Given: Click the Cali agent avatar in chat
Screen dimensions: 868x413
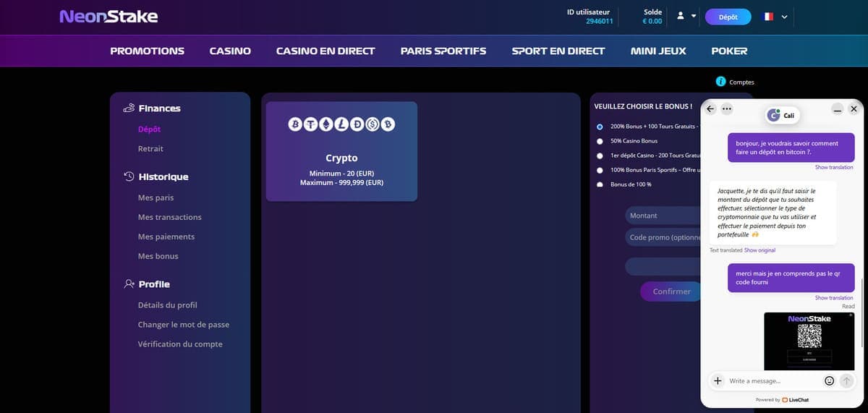Looking at the screenshot, I should [x=774, y=115].
